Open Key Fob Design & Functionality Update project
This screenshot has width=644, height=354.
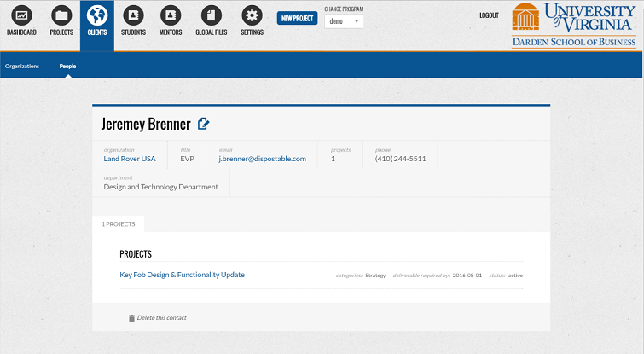pyautogui.click(x=183, y=275)
